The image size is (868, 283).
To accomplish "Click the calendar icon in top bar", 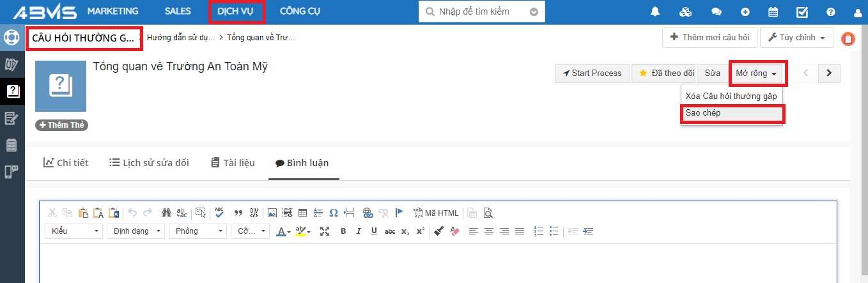I will click(773, 12).
